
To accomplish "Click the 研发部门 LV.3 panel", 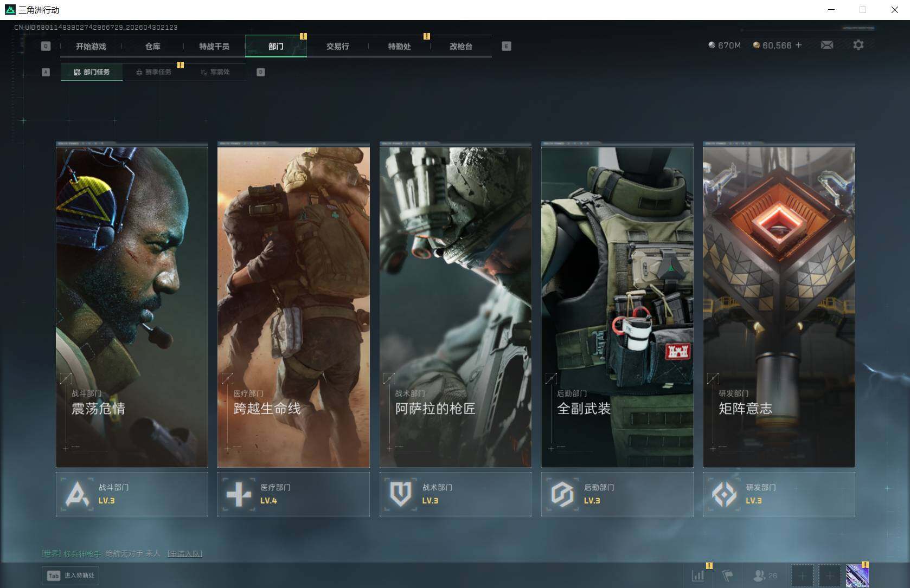I will coord(779,494).
